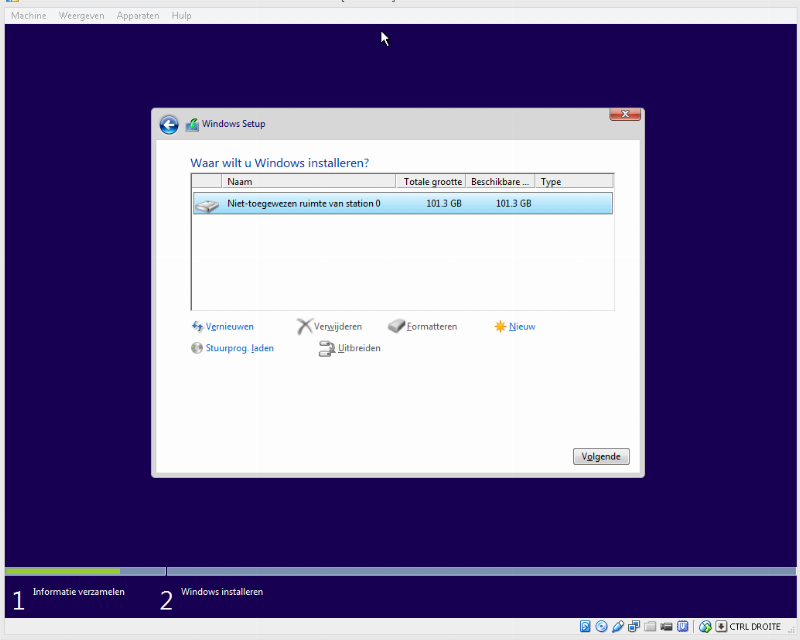Click the shared folders icon in status bar
The width and height of the screenshot is (800, 640).
coord(650,626)
